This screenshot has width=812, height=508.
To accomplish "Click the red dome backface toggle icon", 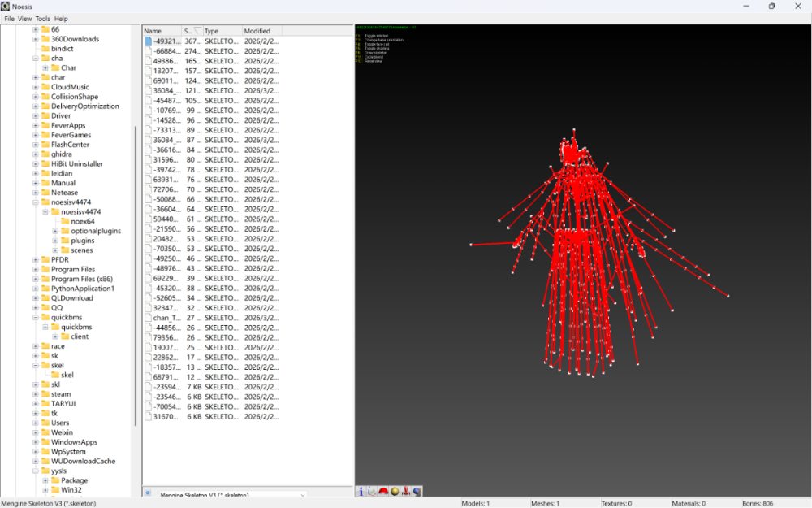I will point(383,492).
